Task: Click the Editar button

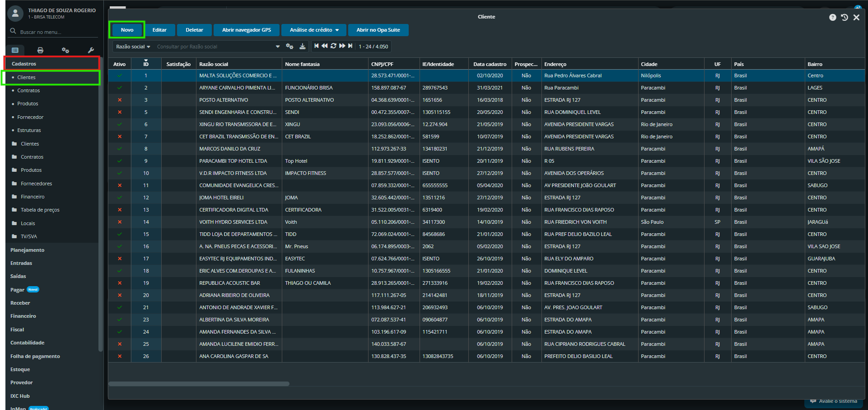Action: click(x=159, y=30)
